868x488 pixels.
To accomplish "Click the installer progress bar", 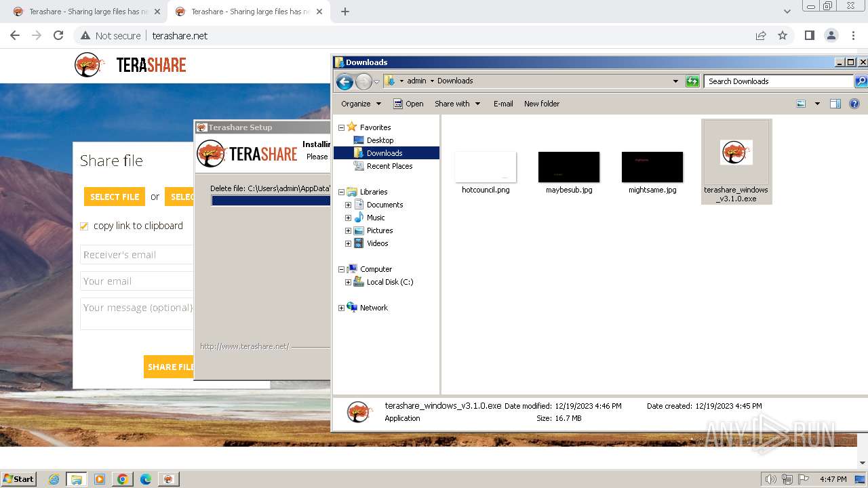I will pyautogui.click(x=271, y=201).
